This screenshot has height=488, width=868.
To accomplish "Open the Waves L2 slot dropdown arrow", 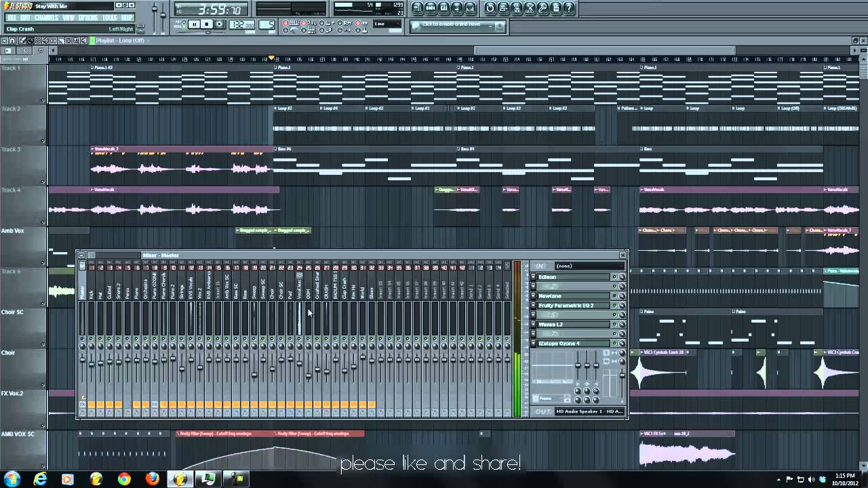I will [x=533, y=324].
